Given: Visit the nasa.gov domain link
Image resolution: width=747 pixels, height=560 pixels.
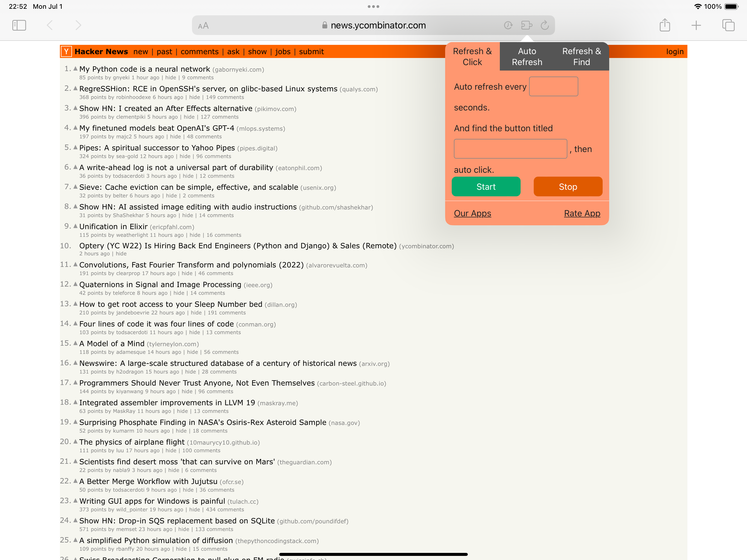Looking at the screenshot, I should click(x=344, y=423).
